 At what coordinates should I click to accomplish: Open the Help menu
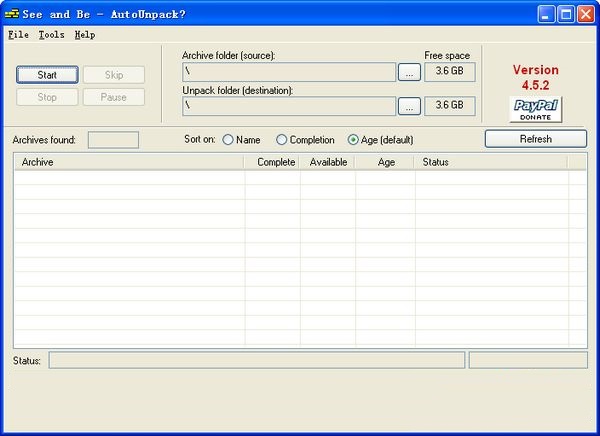click(x=85, y=34)
